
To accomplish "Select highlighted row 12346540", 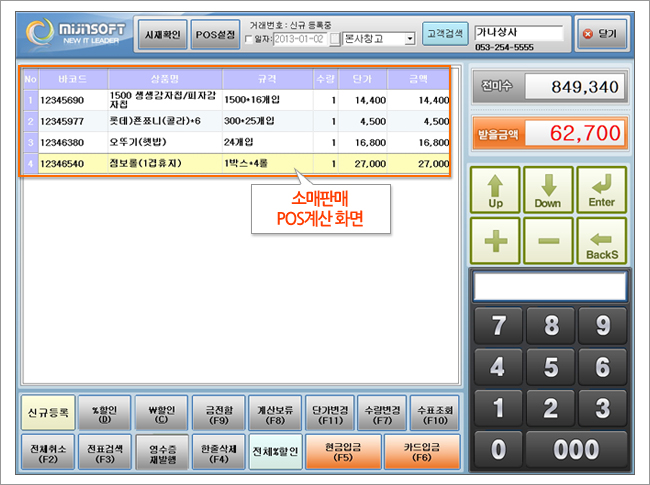I will click(x=236, y=164).
